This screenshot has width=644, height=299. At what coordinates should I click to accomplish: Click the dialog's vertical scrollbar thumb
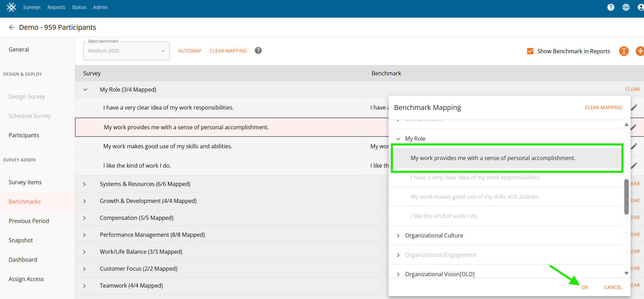coord(626,197)
